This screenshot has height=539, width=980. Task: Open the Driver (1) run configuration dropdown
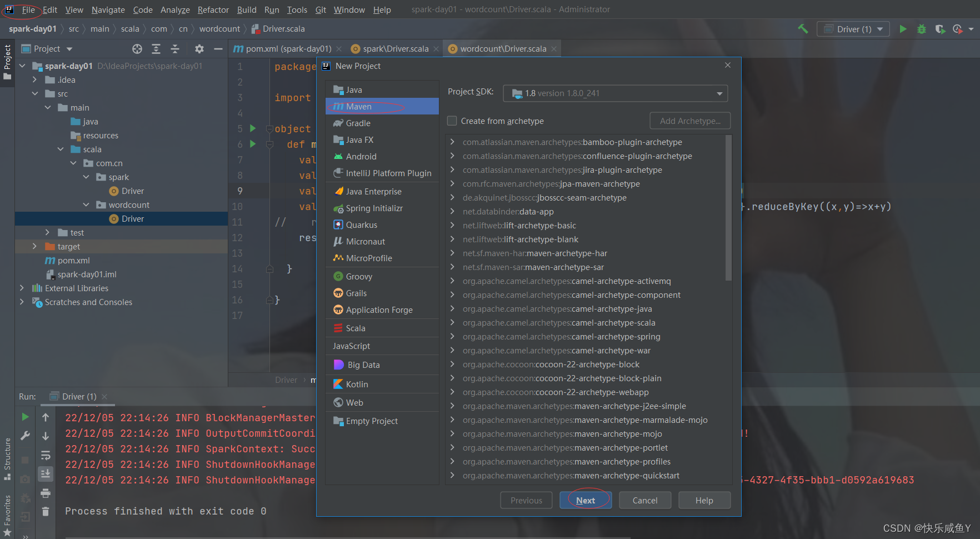853,29
